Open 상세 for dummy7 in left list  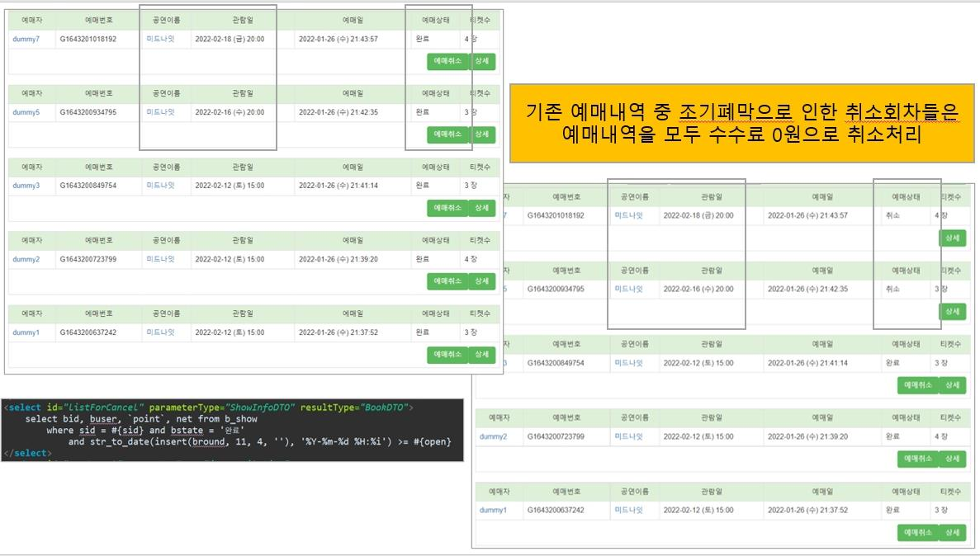tap(481, 61)
